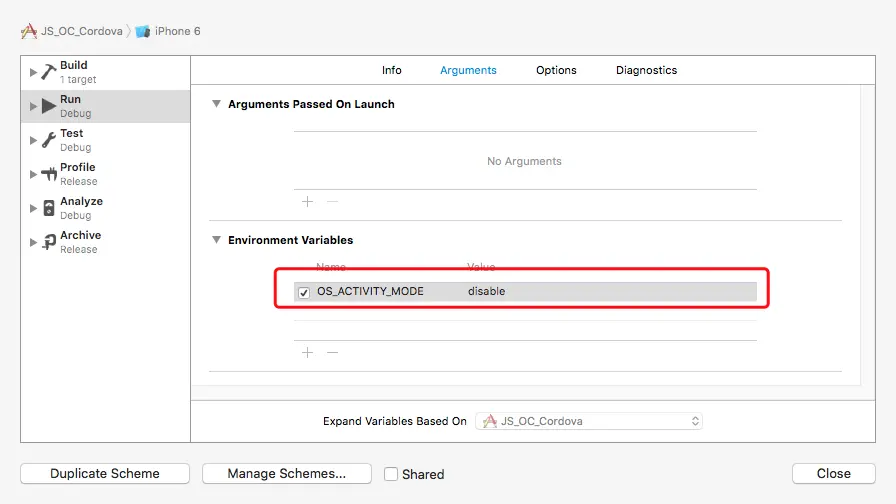Switch to the Info tab
The image size is (896, 504).
pyautogui.click(x=392, y=70)
